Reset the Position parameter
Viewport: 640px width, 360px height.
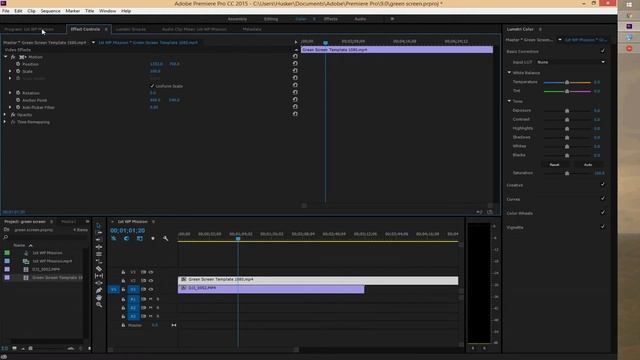click(x=295, y=64)
